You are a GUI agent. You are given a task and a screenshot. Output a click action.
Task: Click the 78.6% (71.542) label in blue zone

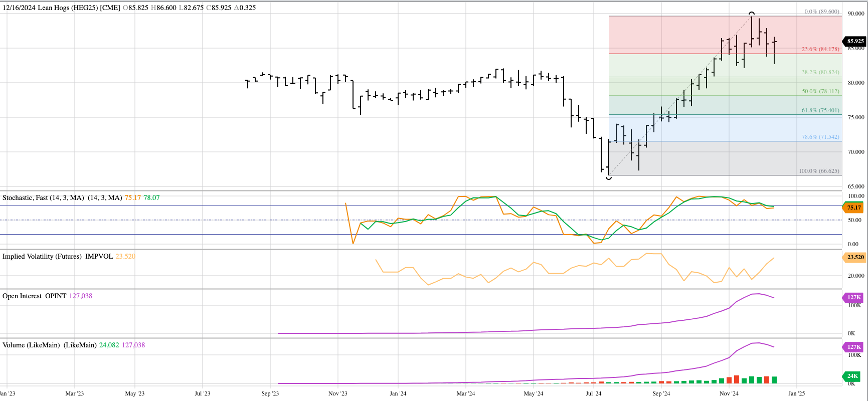(x=820, y=137)
